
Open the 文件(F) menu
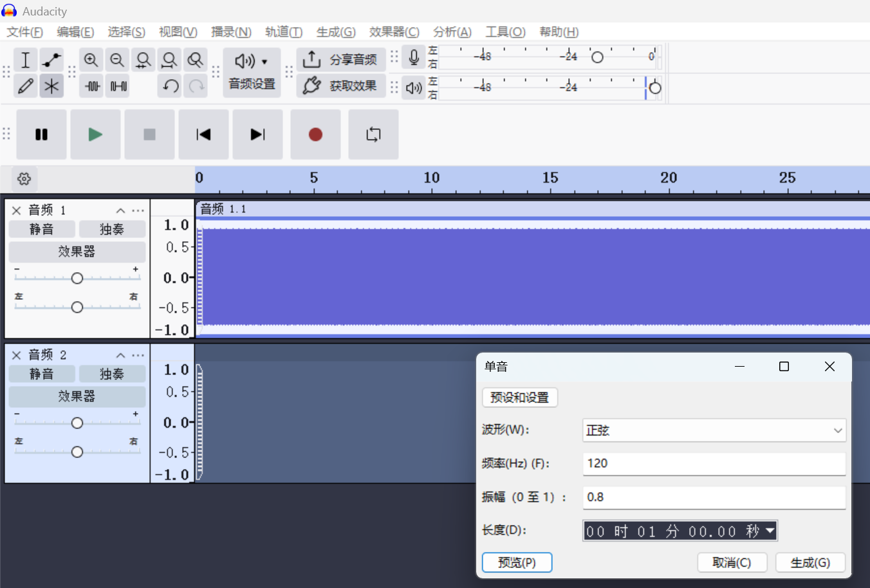pos(24,32)
